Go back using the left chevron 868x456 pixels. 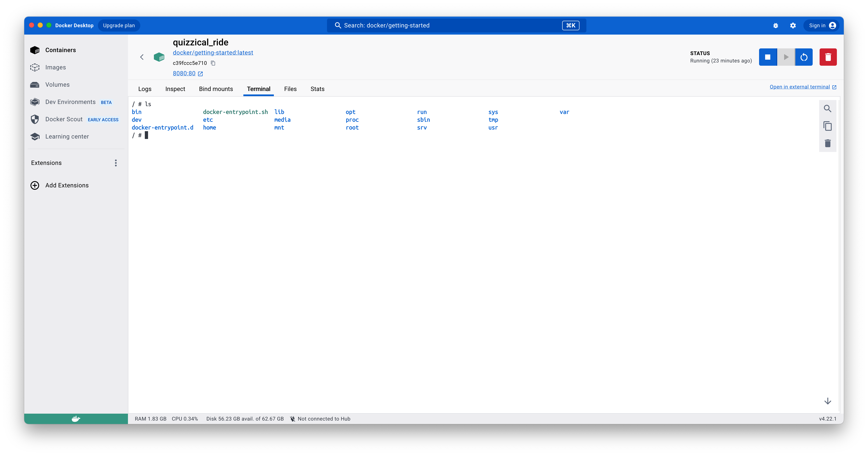point(142,57)
